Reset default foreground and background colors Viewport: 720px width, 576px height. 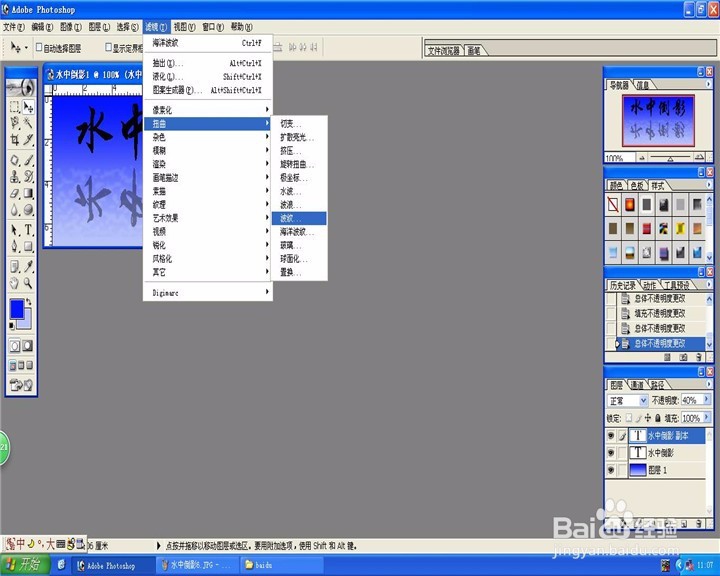pyautogui.click(x=12, y=326)
